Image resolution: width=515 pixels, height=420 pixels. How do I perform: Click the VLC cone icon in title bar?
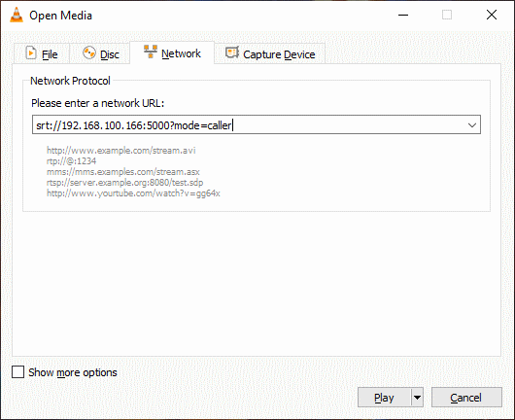tap(17, 16)
